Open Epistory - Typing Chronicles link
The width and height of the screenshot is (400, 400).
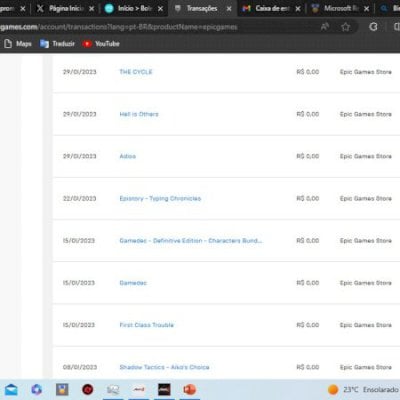click(x=160, y=198)
